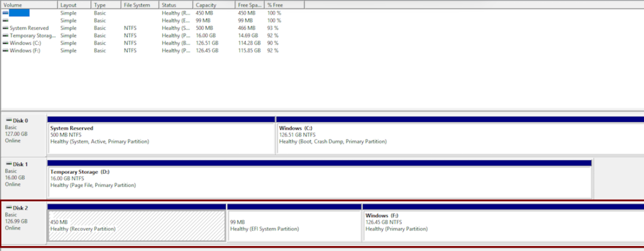Select the volume icon of the 99 MB row
Screen dimensions: 644x251
pyautogui.click(x=5, y=21)
